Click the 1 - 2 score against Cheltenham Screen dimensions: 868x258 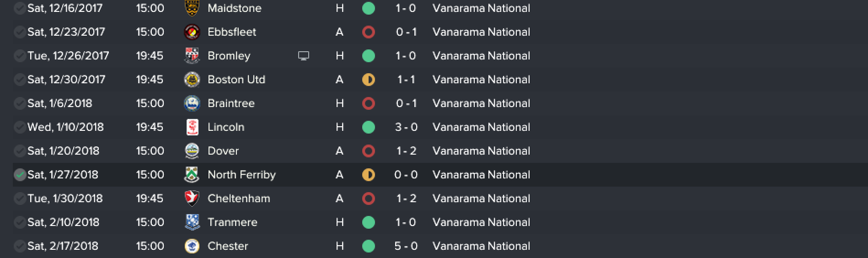coord(406,199)
